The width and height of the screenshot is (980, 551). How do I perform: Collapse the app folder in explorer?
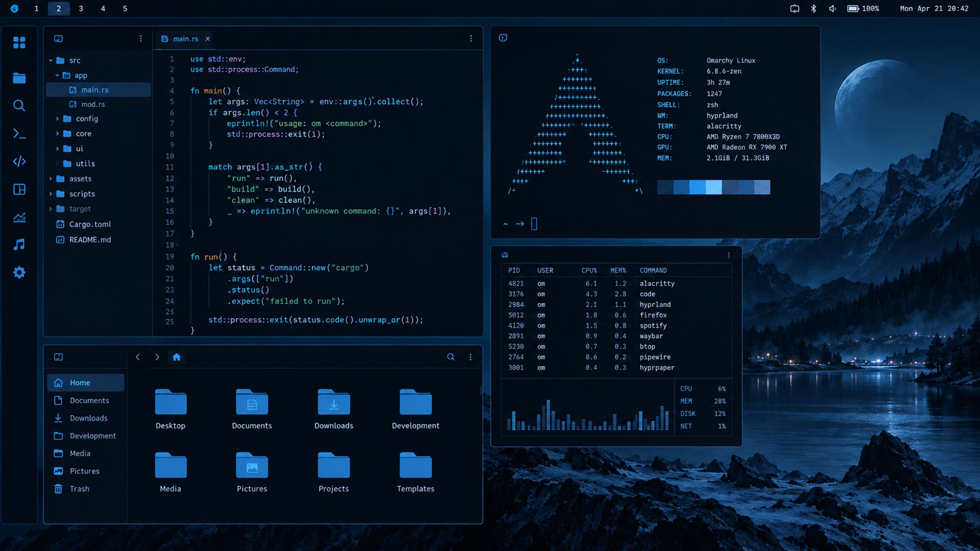tap(57, 75)
